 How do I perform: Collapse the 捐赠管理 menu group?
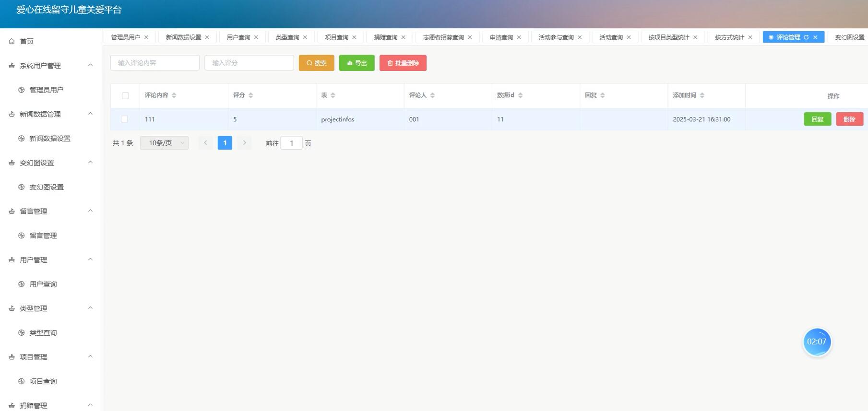(90, 405)
